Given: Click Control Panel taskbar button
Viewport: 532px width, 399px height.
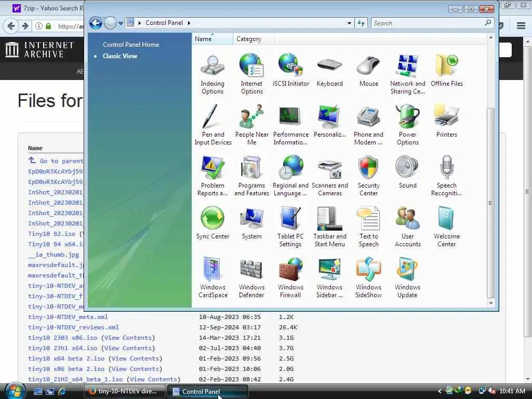Looking at the screenshot, I should [x=208, y=391].
